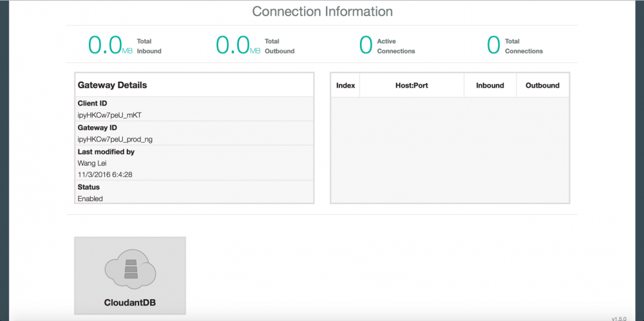
Task: Click the CloudantDB cloud database icon
Action: pos(130,269)
